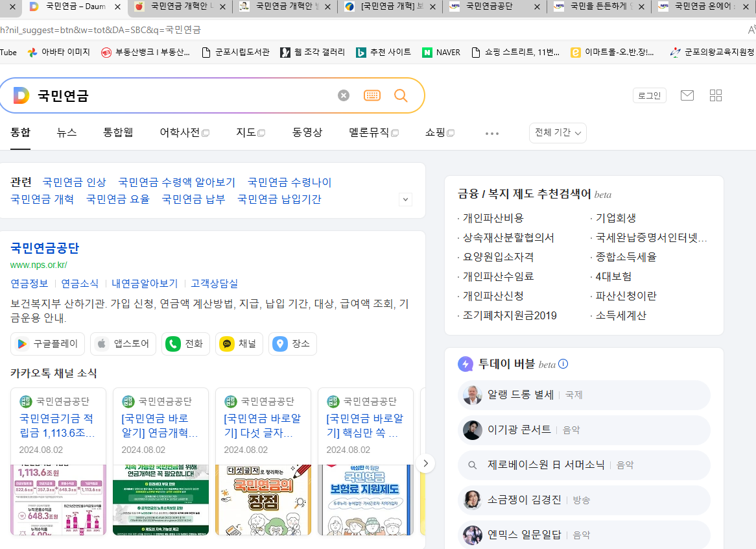Open the 어학사전 tab
Screen dimensions: 756x549
[184, 132]
